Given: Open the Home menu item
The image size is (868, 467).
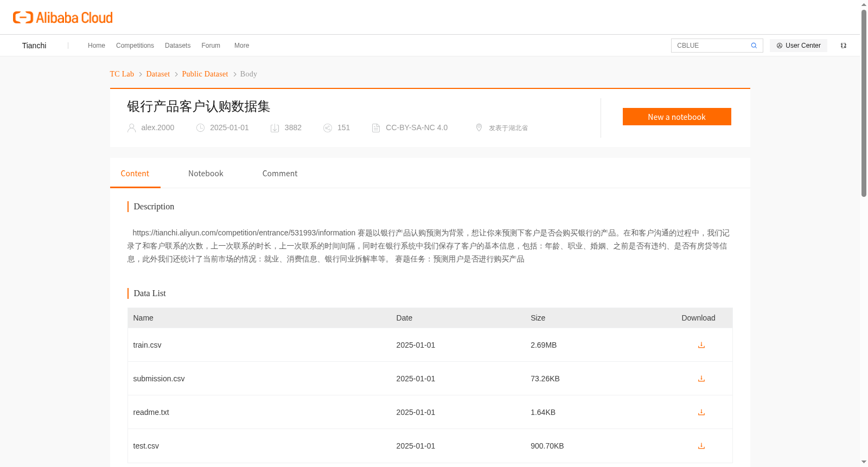Looking at the screenshot, I should 97,46.
